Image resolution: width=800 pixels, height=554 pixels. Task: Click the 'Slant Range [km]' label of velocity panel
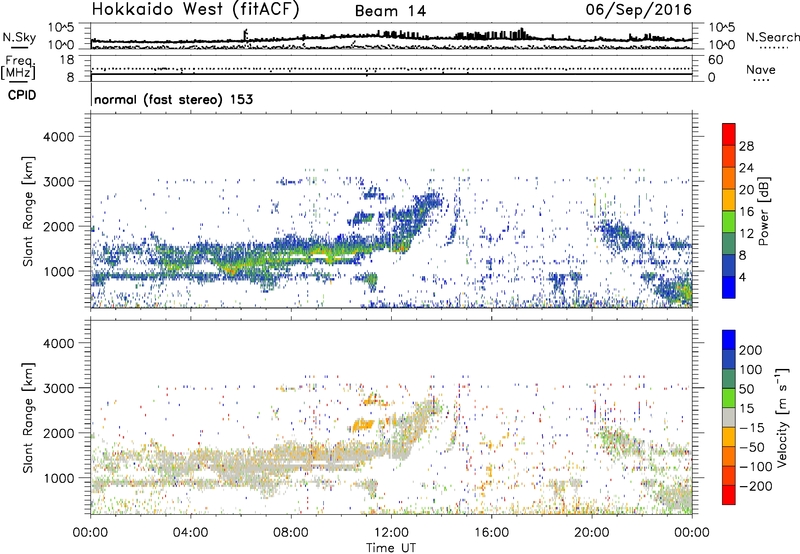coord(28,418)
